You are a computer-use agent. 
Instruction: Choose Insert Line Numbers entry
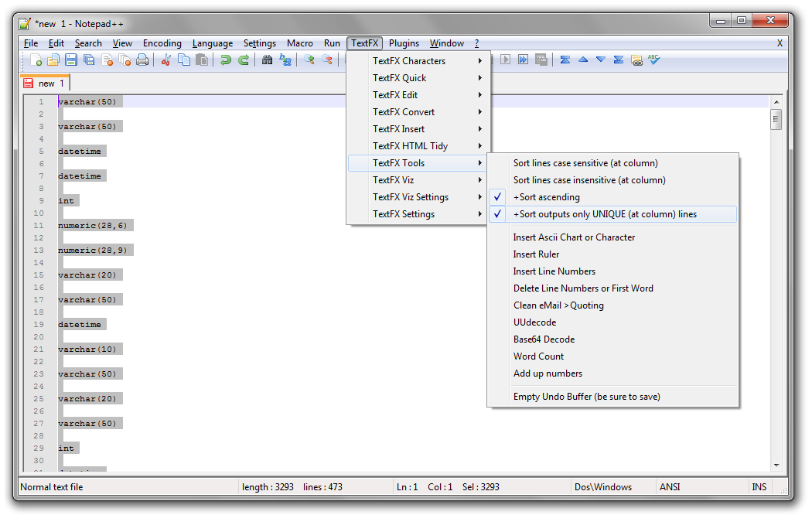pos(612,271)
